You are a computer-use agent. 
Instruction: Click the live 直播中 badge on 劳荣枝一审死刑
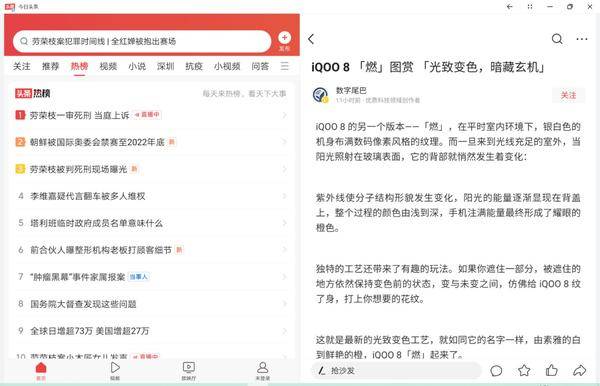pos(147,114)
